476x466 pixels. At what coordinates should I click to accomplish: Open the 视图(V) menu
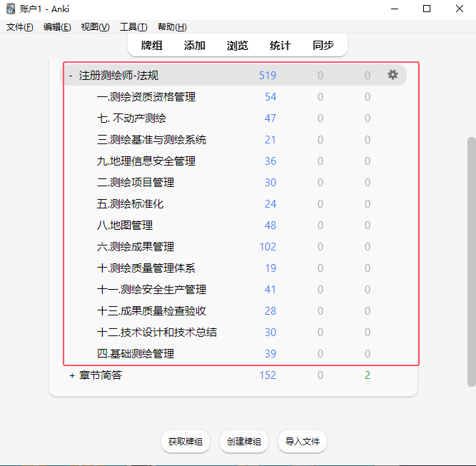coord(95,27)
